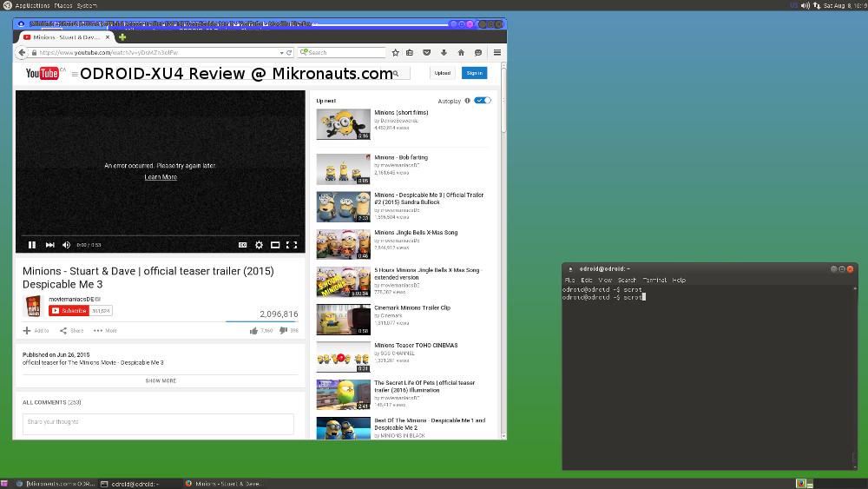Image resolution: width=868 pixels, height=489 pixels.
Task: Open the terminal View menu
Action: [x=605, y=281]
